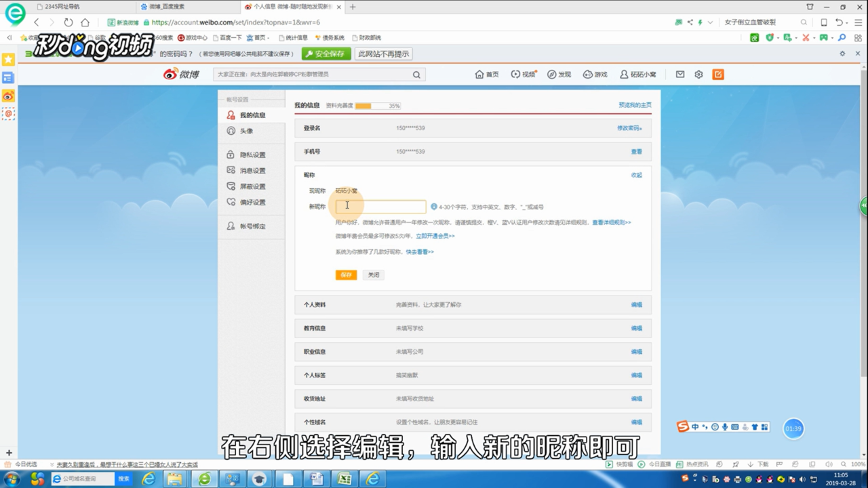Image resolution: width=868 pixels, height=488 pixels.
Task: Open 消息设置 message settings
Action: [252, 171]
